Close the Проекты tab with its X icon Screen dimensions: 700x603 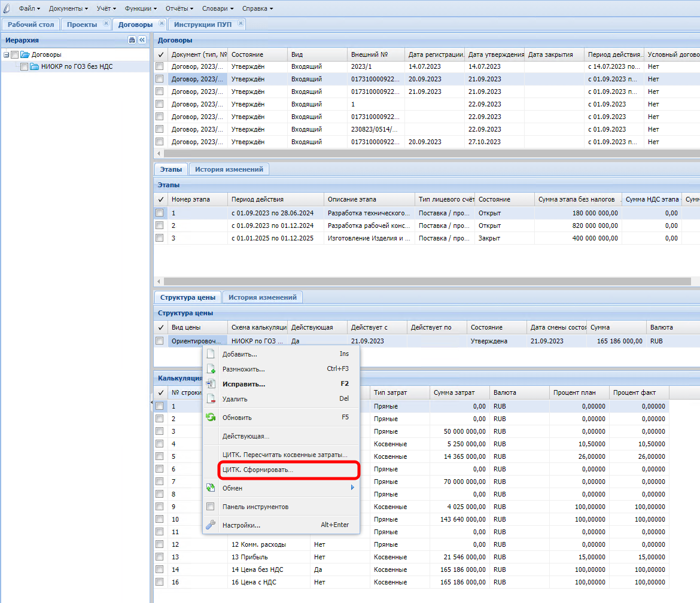106,24
